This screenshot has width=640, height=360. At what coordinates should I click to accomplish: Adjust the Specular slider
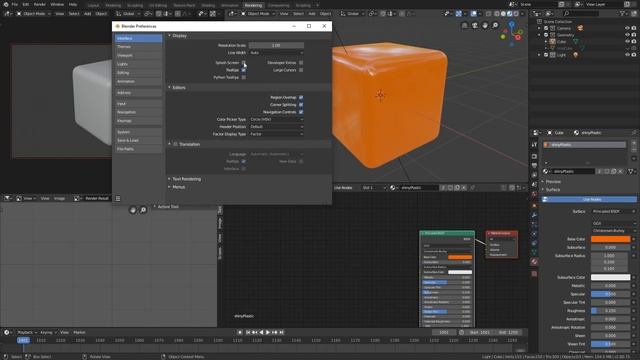click(x=610, y=294)
